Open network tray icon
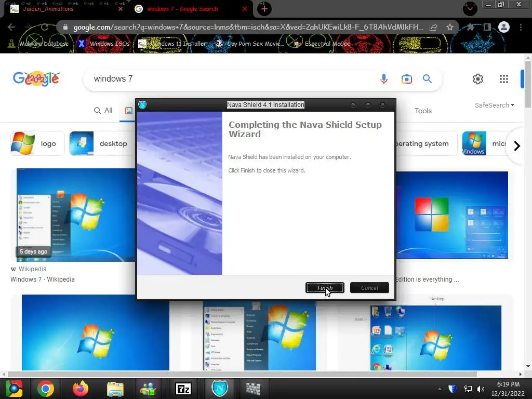532x399 pixels. [x=468, y=389]
